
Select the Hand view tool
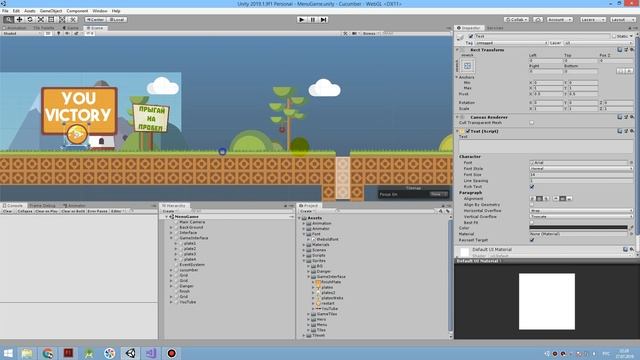[x=8, y=20]
